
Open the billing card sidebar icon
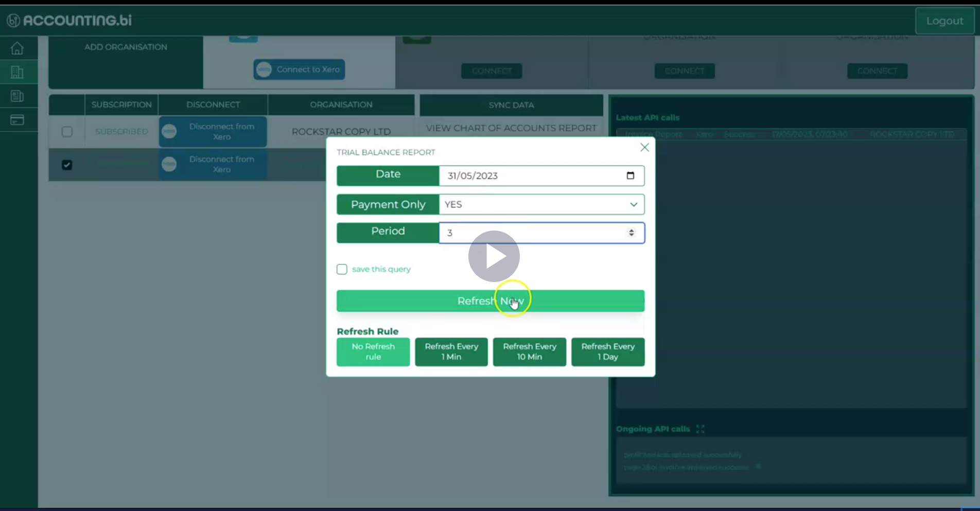(17, 120)
